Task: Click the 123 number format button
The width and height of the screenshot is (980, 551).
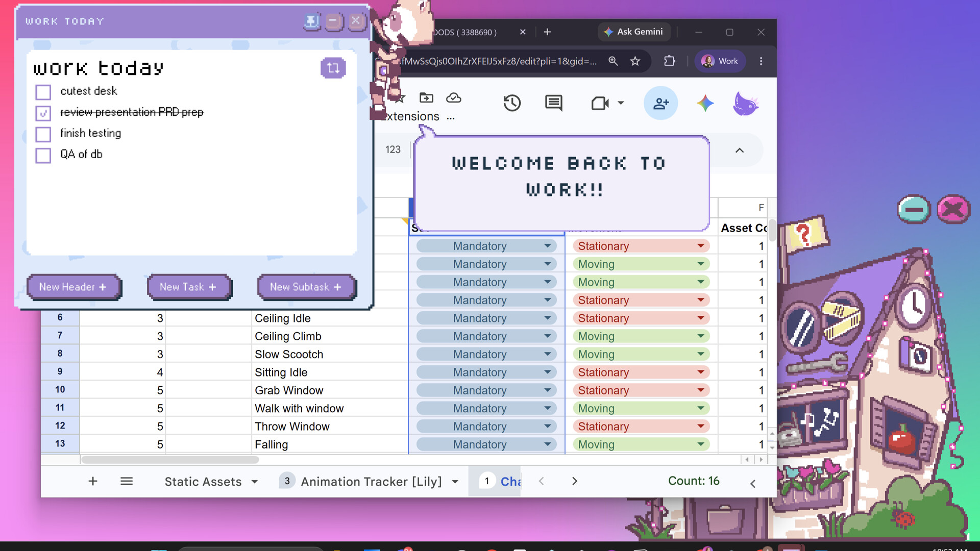Action: [x=393, y=150]
